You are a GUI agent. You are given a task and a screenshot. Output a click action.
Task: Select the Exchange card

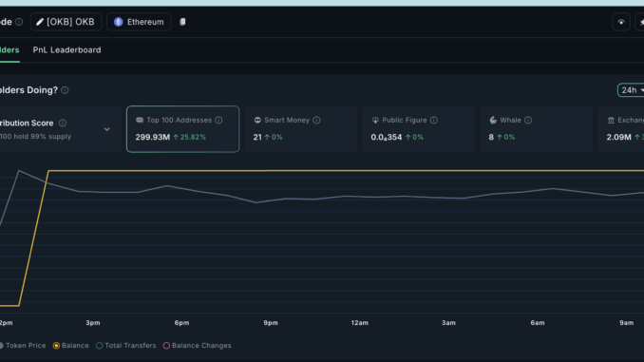[621, 129]
